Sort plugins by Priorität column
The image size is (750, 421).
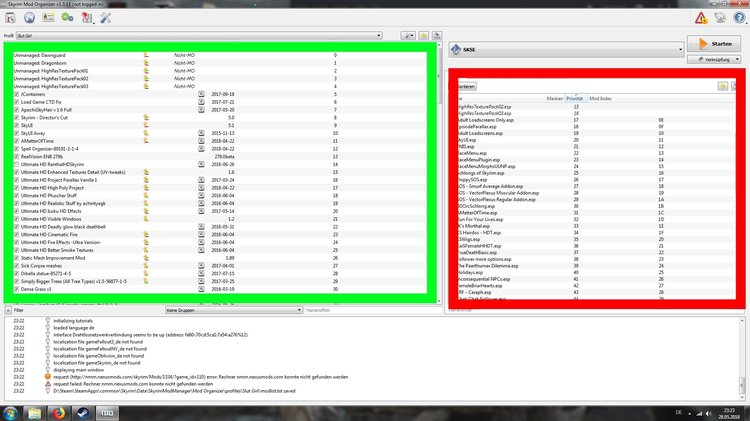pos(574,98)
